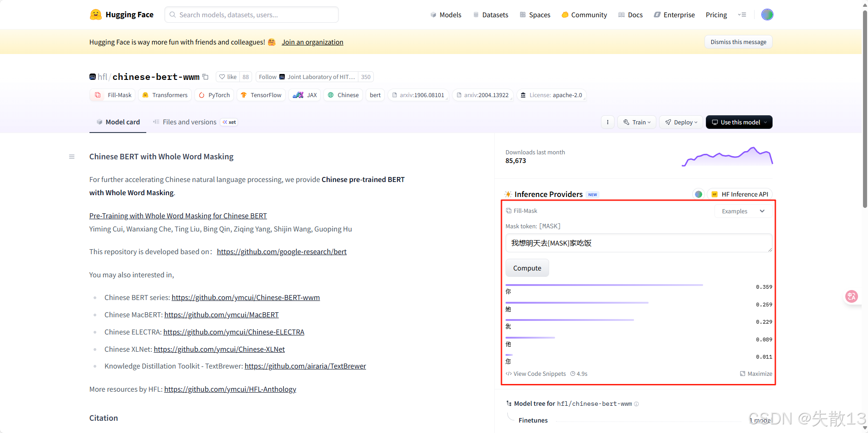Open the three-dot more options menu
The image size is (868, 433).
[608, 122]
